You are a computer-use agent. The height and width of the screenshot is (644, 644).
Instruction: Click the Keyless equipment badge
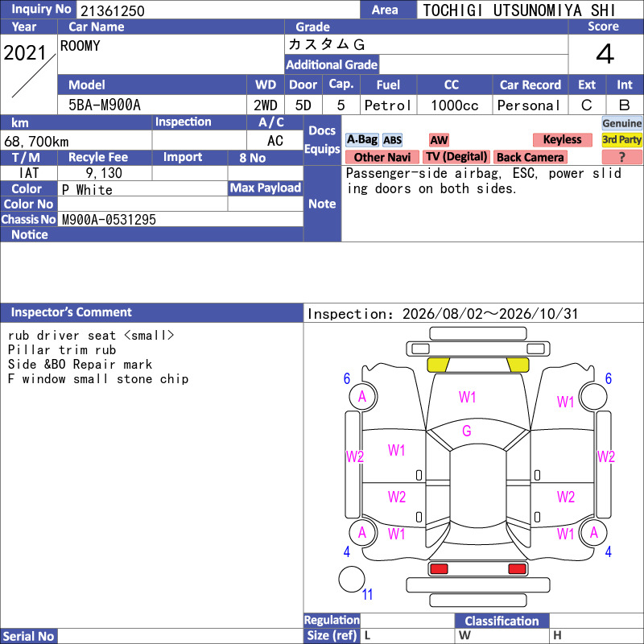(562, 139)
